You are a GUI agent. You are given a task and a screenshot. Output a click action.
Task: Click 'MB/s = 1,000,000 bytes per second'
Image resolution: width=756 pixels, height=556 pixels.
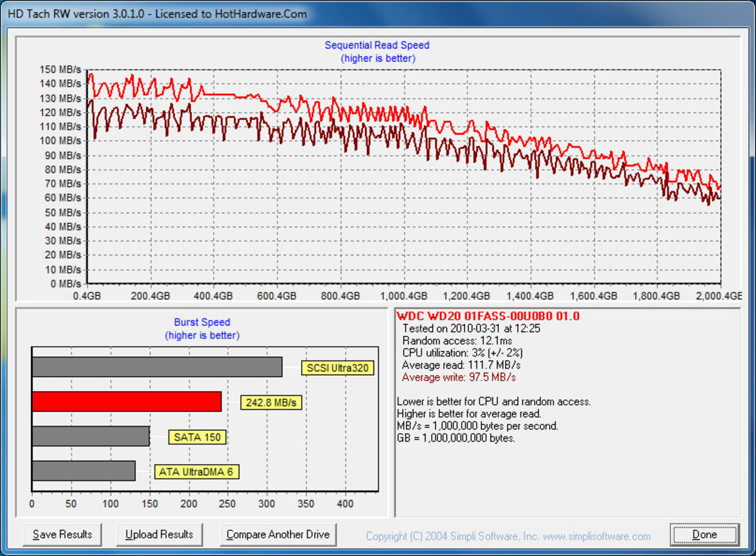[478, 426]
